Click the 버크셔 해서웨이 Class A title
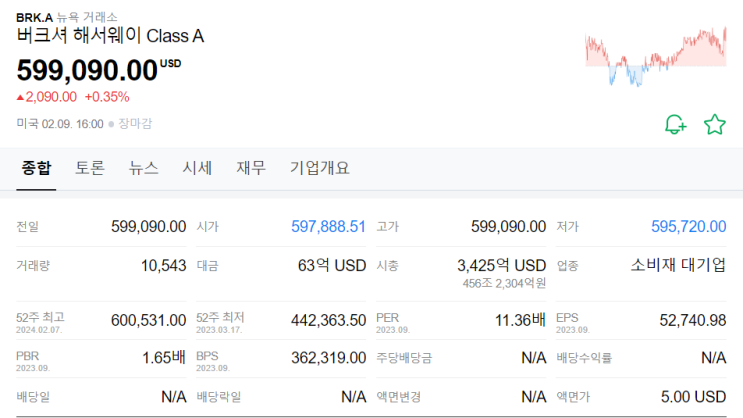The width and height of the screenshot is (743, 418). pyautogui.click(x=110, y=36)
